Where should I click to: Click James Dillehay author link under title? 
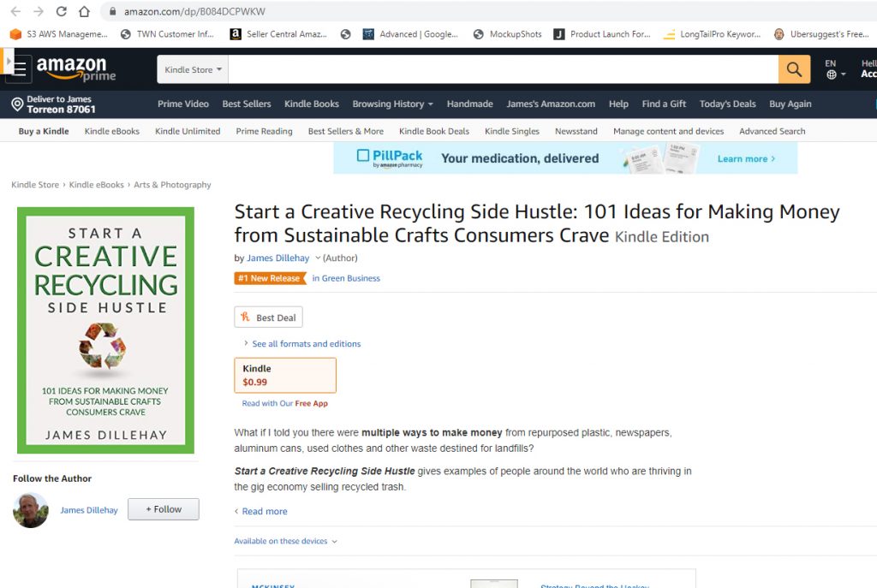278,258
